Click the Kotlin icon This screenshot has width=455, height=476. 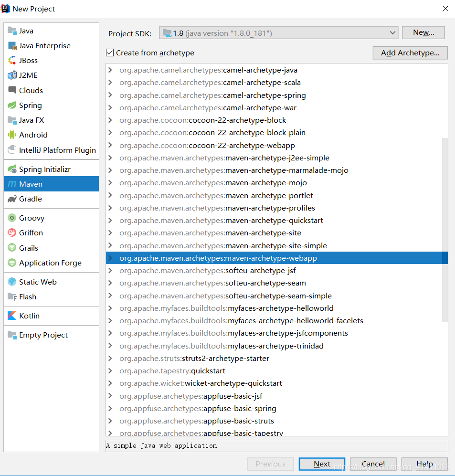[12, 316]
